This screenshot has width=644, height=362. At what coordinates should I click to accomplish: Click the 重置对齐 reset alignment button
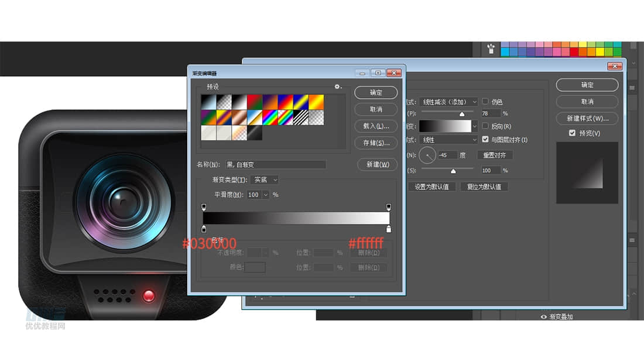[x=495, y=155]
